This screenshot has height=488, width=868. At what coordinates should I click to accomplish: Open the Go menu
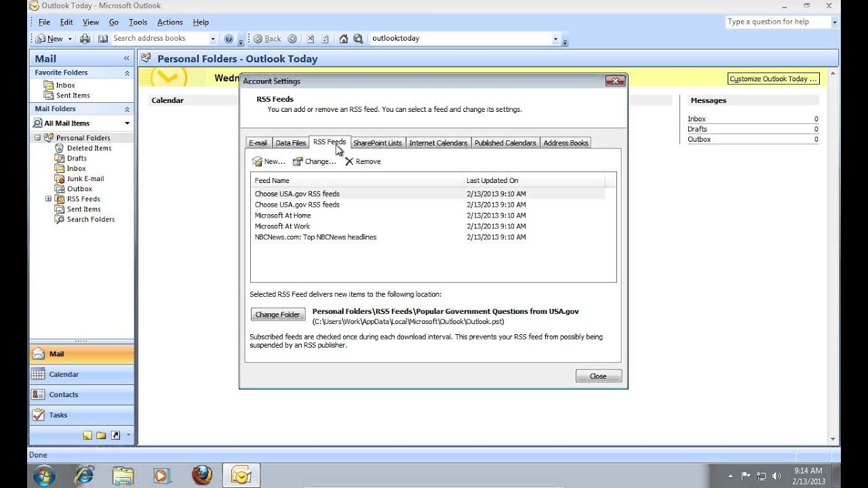114,22
